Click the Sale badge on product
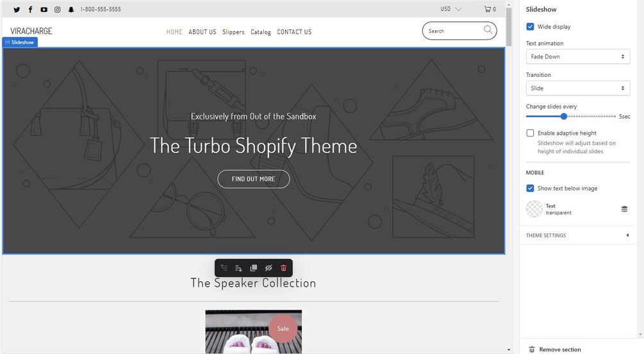The image size is (644, 354). pos(283,328)
